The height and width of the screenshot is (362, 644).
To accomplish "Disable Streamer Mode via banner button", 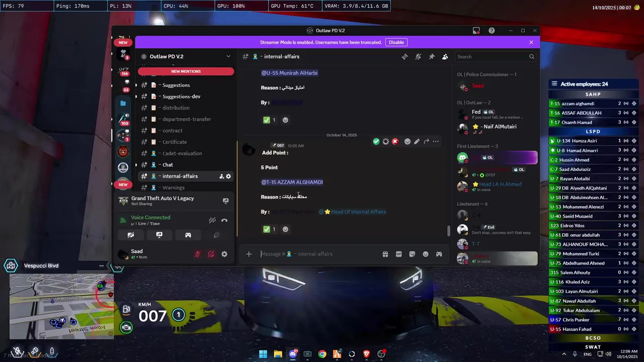I will (x=396, y=42).
